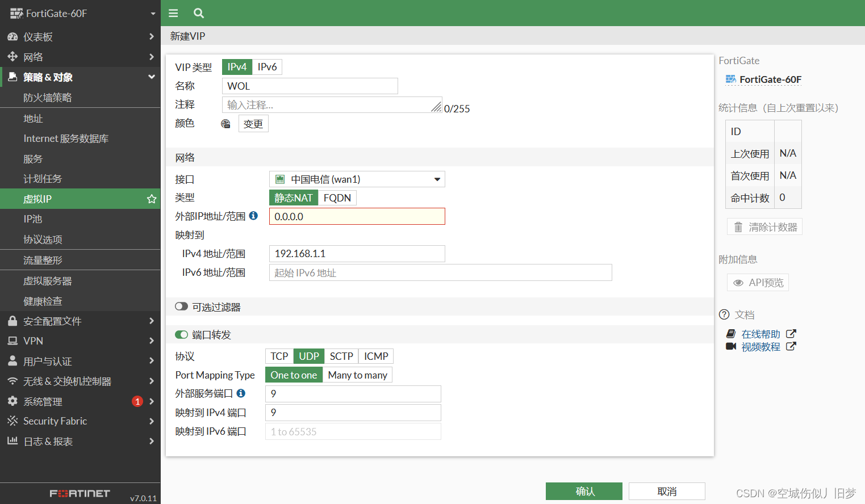
Task: Click the documentation question mark icon
Action: [724, 314]
